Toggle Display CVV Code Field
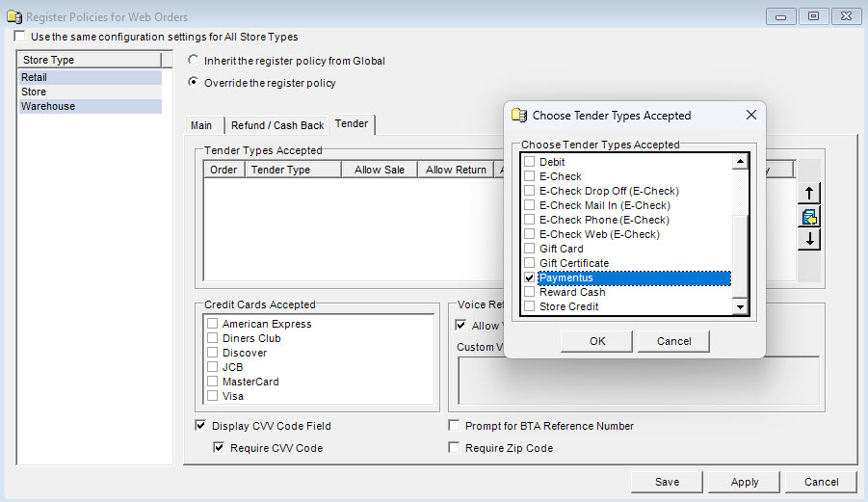The image size is (868, 502). [x=200, y=425]
